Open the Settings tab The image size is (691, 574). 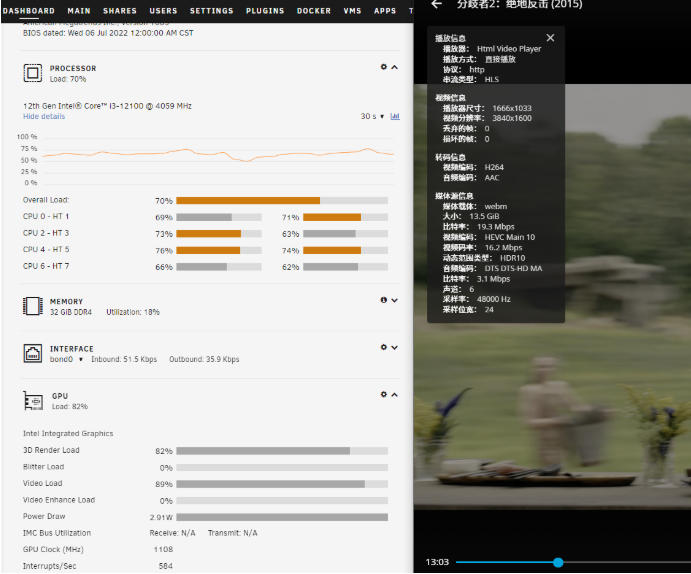[212, 11]
